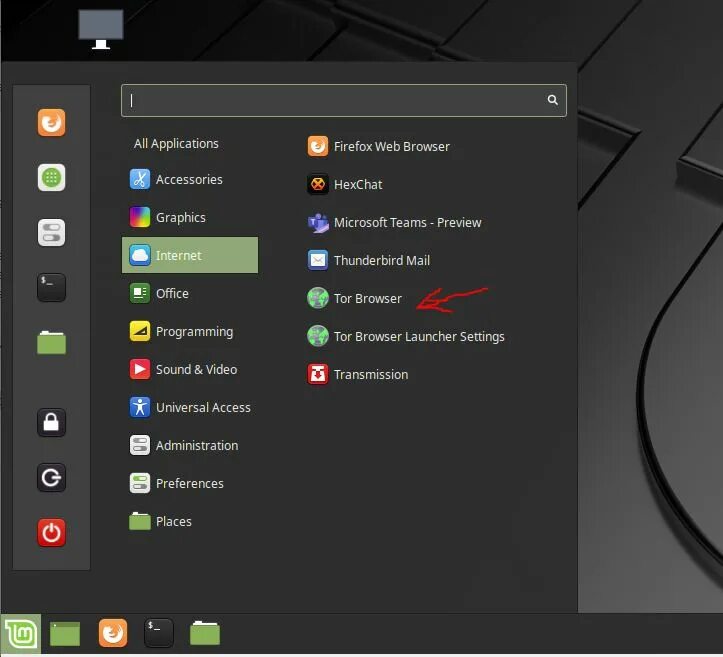Open Software Manager in the favorites sidebar
The width and height of the screenshot is (723, 657).
coord(51,178)
